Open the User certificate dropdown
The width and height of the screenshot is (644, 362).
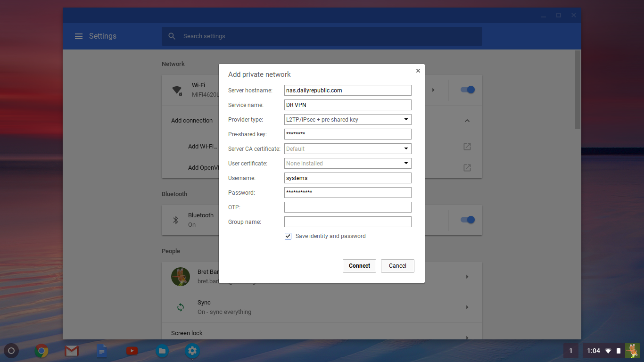(x=347, y=164)
